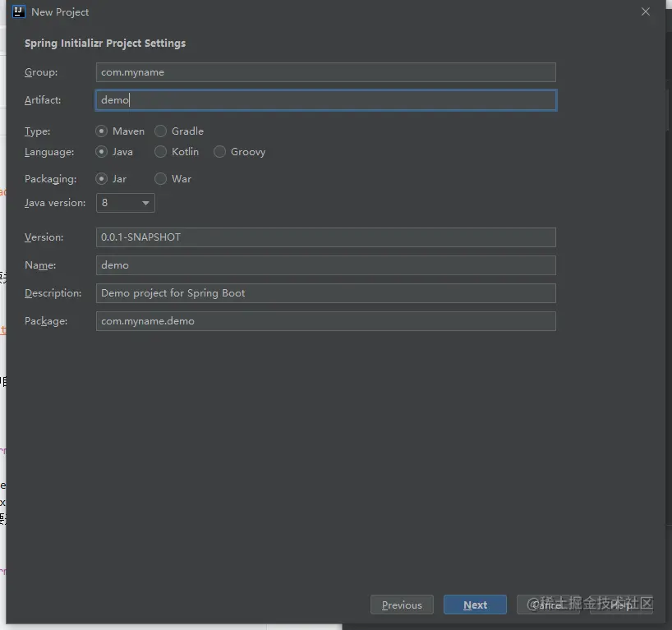Click the Java version label
Viewport: 672px width, 630px height.
pyautogui.click(x=55, y=203)
